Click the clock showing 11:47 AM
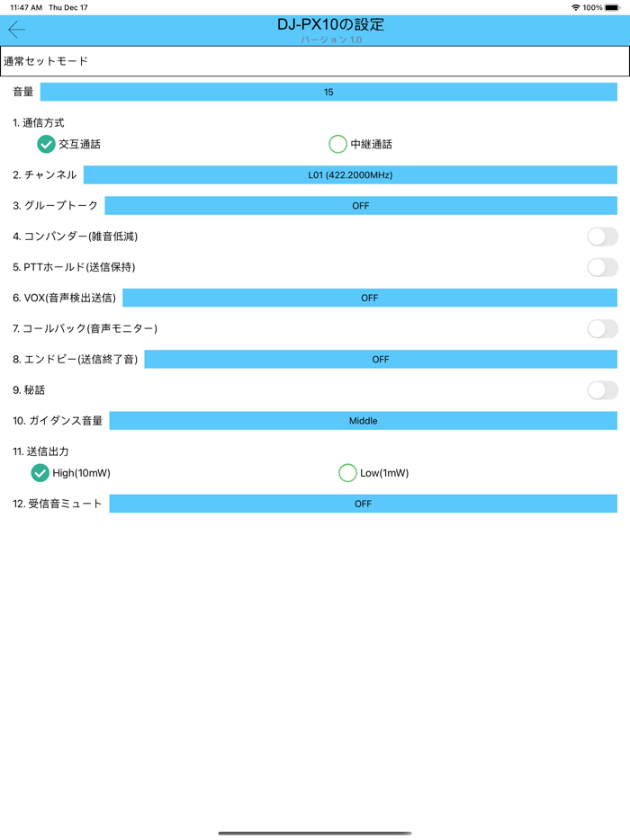630x840 pixels. (x=24, y=6)
